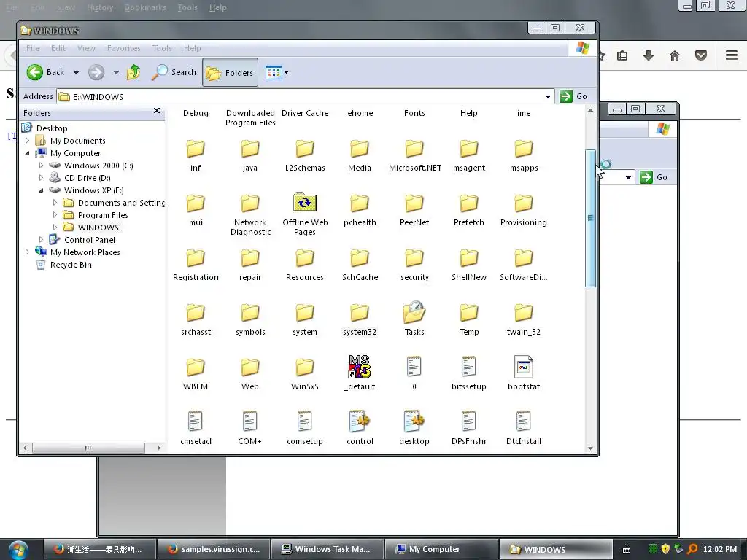
Task: Click the Firefox home icon
Action: pos(675,55)
